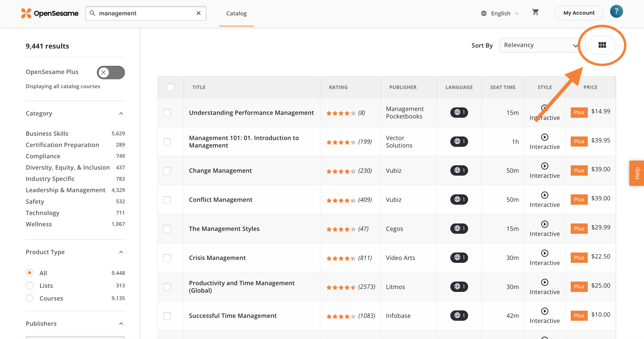Click the TITLE column header
644x339 pixels.
pos(199,87)
